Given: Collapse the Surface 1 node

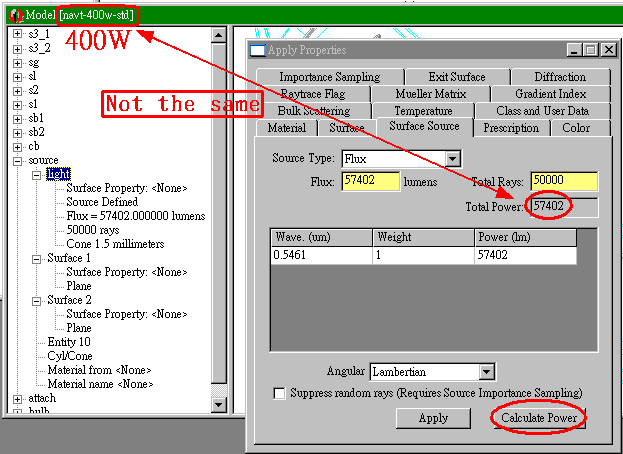Looking at the screenshot, I should click(x=36, y=259).
